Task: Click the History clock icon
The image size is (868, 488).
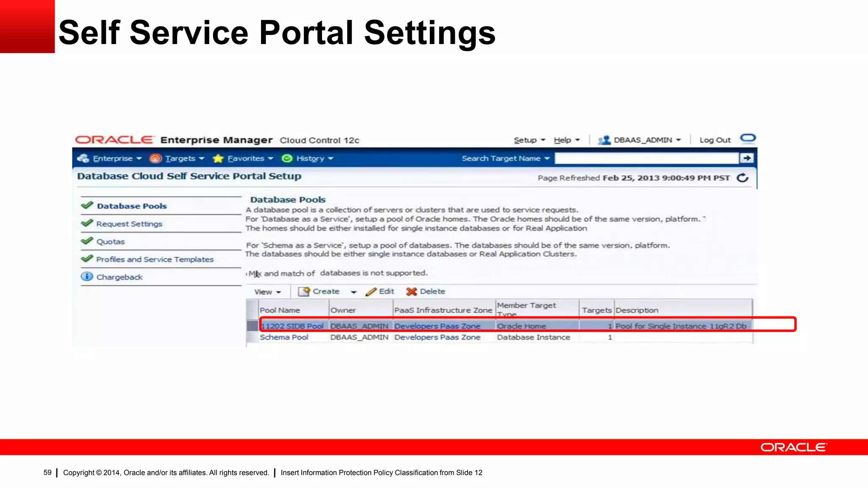Action: (x=287, y=158)
